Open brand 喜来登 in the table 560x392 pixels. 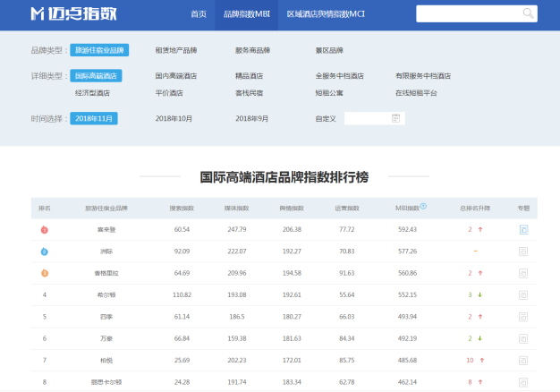click(106, 230)
